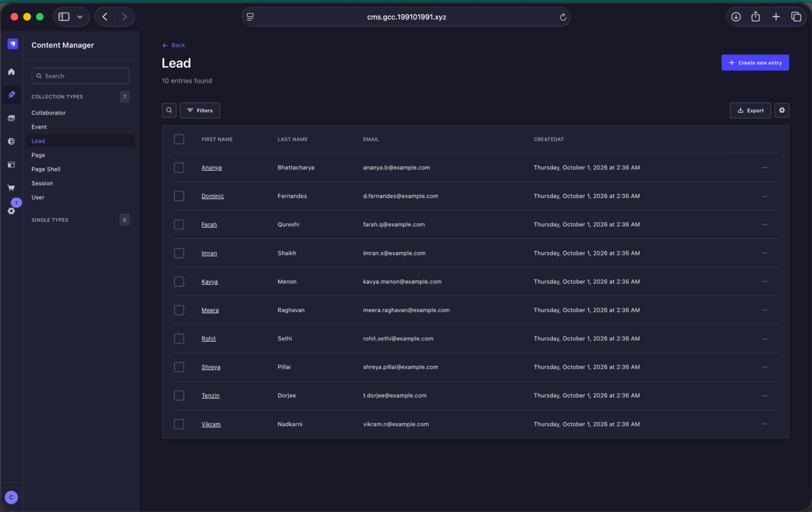Image resolution: width=812 pixels, height=512 pixels.
Task: Open the globe icon in the sidebar
Action: click(11, 141)
